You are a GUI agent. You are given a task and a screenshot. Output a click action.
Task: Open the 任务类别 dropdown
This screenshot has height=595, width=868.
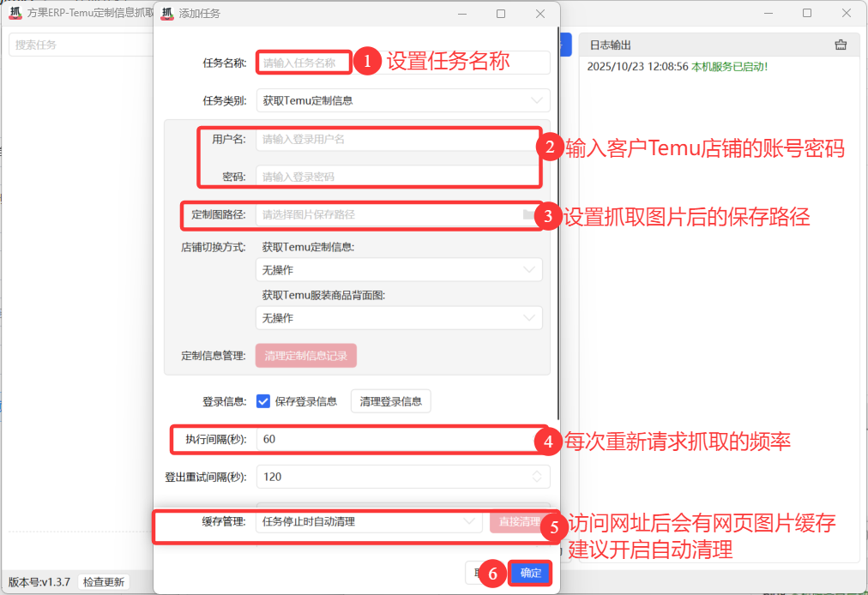(403, 100)
